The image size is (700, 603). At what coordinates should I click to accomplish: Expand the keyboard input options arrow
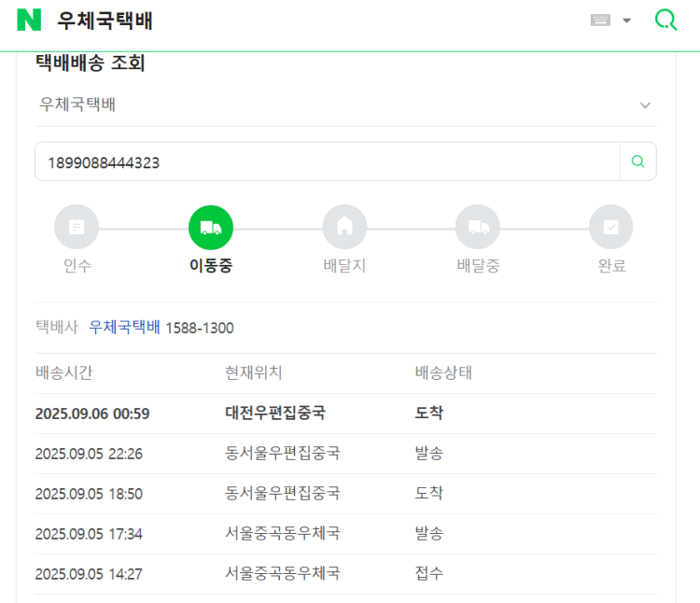[x=627, y=21]
